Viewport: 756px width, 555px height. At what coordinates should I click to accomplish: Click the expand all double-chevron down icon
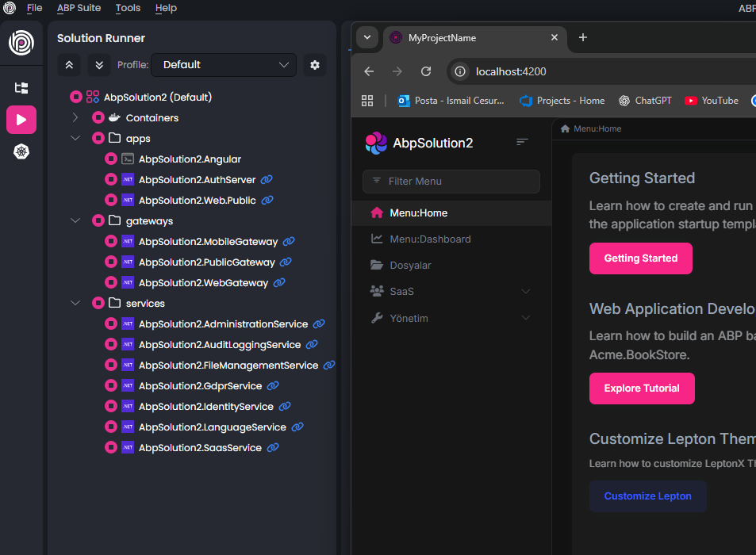coord(99,65)
